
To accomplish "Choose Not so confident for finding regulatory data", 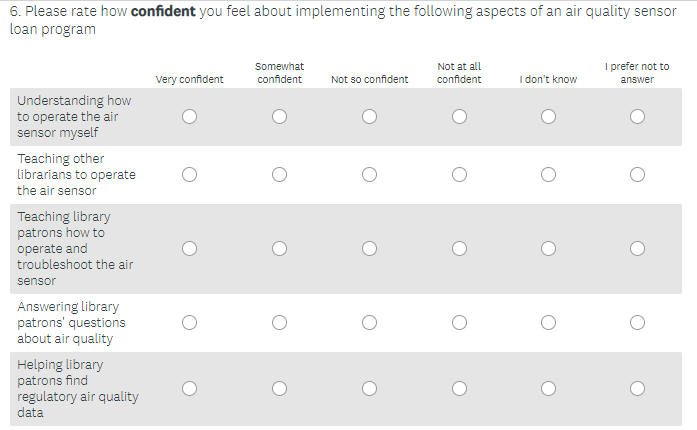I will tap(369, 388).
